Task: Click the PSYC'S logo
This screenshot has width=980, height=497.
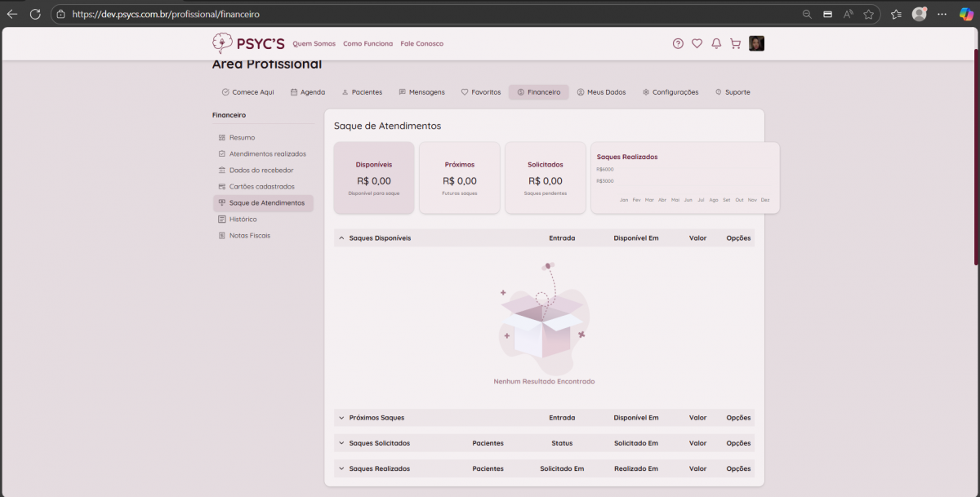Action: coord(248,44)
